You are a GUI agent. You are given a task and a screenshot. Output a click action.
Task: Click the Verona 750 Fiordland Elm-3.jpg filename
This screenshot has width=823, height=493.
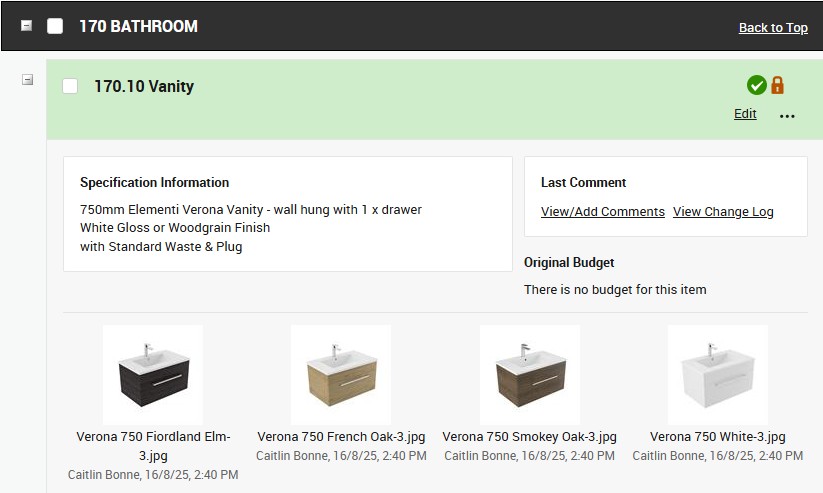(x=153, y=446)
